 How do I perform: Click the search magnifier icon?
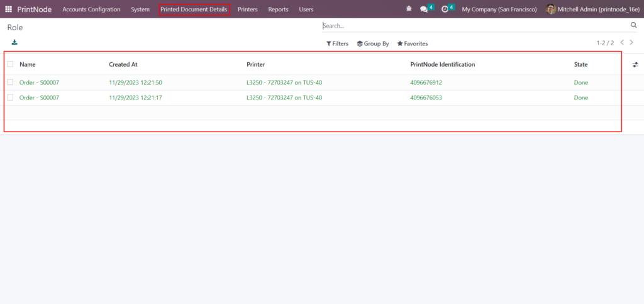coord(633,25)
